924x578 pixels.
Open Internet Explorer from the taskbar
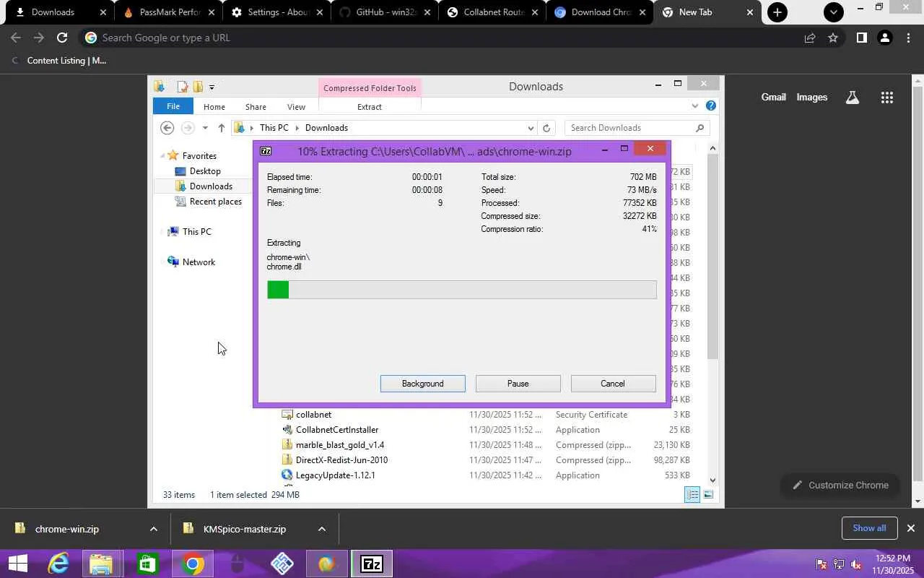[x=58, y=564]
